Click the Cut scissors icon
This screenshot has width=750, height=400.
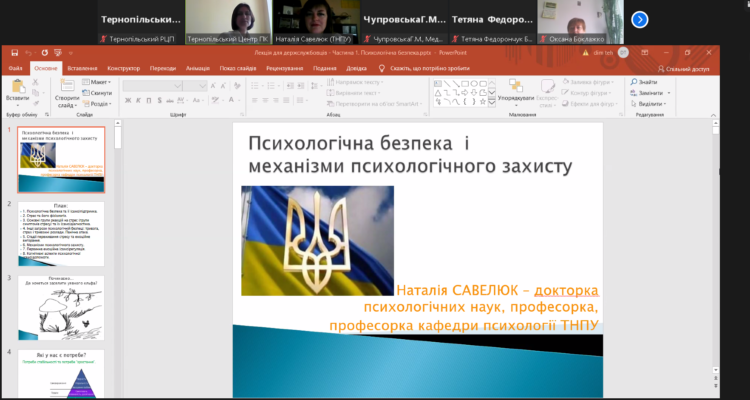(x=35, y=82)
